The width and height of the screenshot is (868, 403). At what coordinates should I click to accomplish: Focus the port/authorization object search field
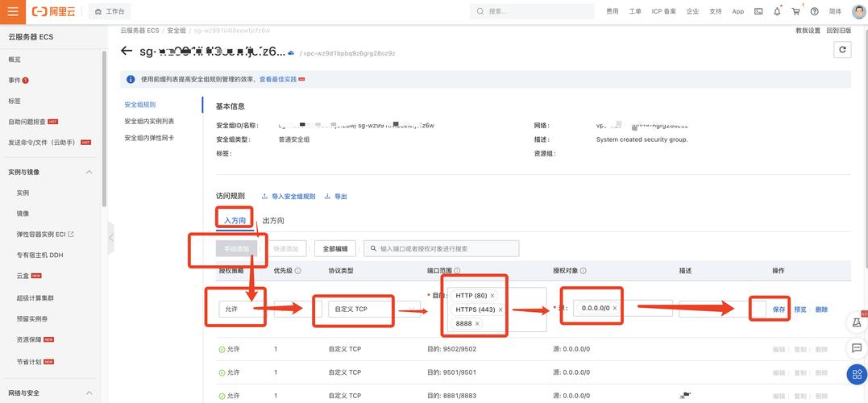coord(441,249)
